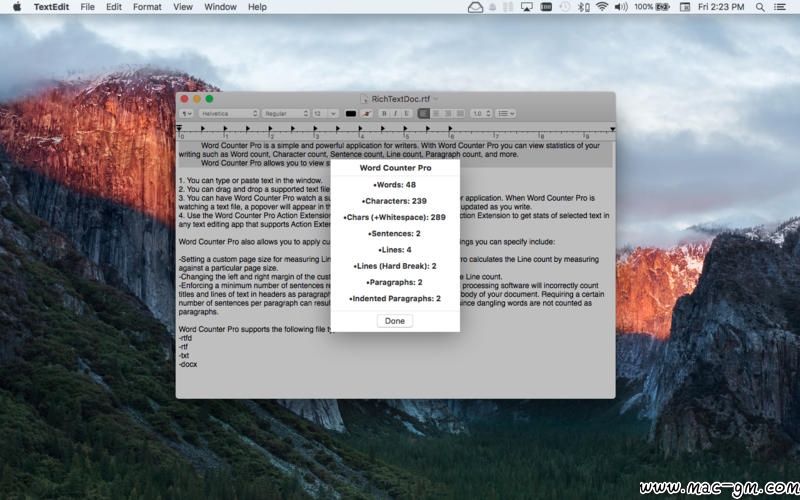Click the volume icon in menu bar

pyautogui.click(x=620, y=7)
